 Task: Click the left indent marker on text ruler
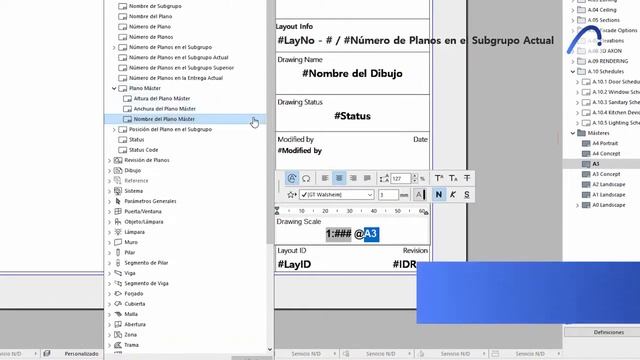click(x=277, y=211)
